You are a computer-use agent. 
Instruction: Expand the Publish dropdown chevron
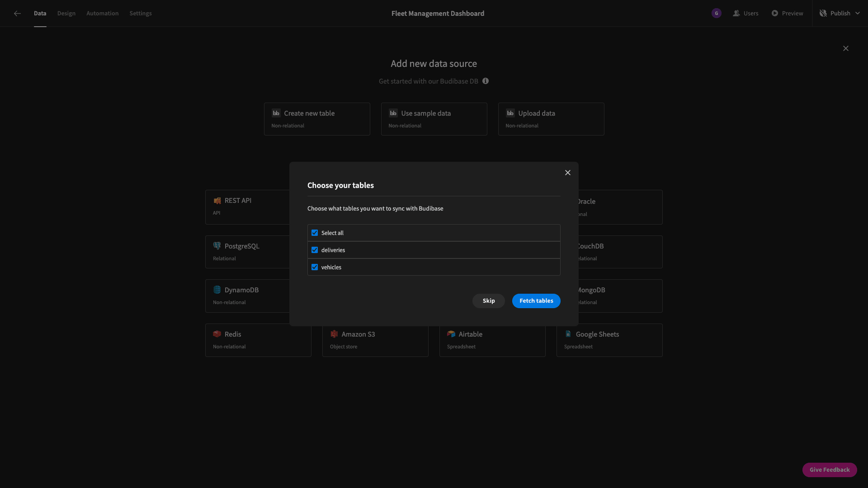(858, 14)
